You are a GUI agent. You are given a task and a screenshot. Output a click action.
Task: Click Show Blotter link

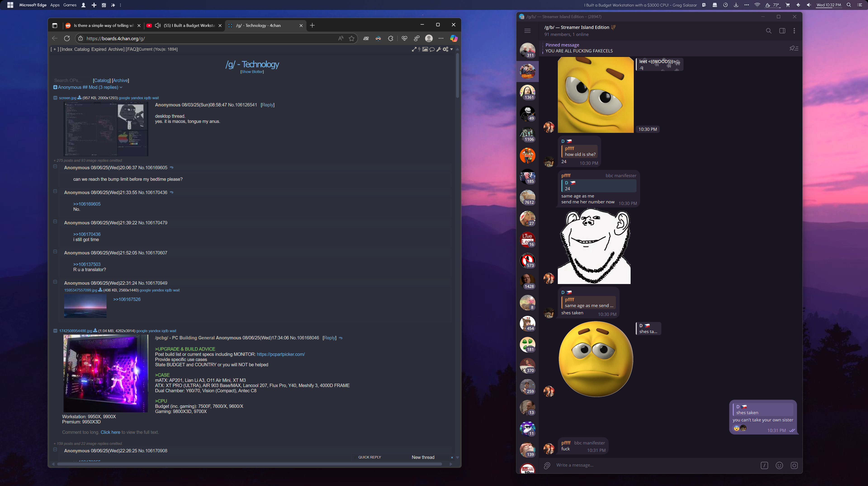[x=252, y=72]
